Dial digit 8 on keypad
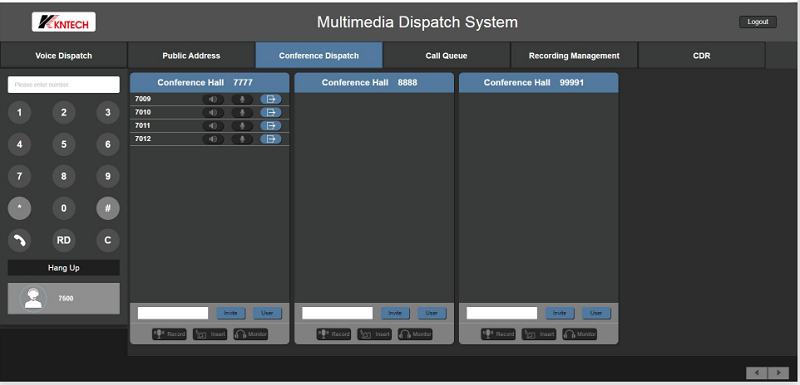800x385 pixels. tap(64, 176)
